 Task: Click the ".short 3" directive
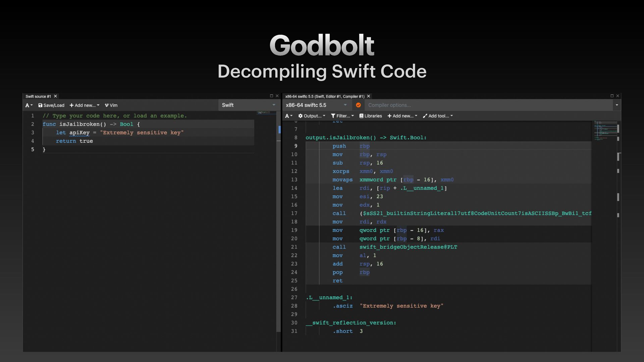tap(347, 331)
